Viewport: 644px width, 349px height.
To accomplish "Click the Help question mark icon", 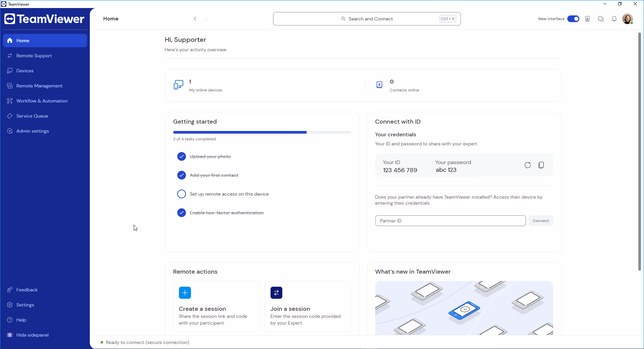I will tap(10, 320).
